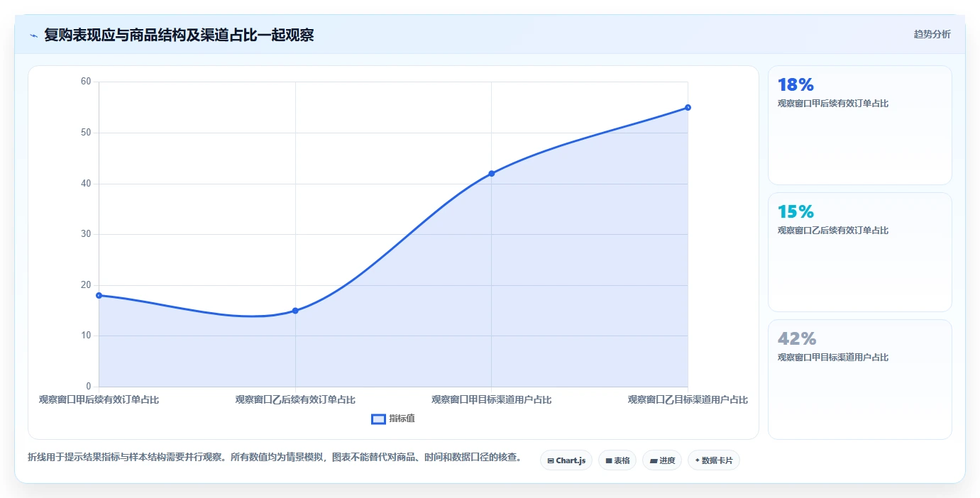Select the 数据卡片 tag

(714, 460)
